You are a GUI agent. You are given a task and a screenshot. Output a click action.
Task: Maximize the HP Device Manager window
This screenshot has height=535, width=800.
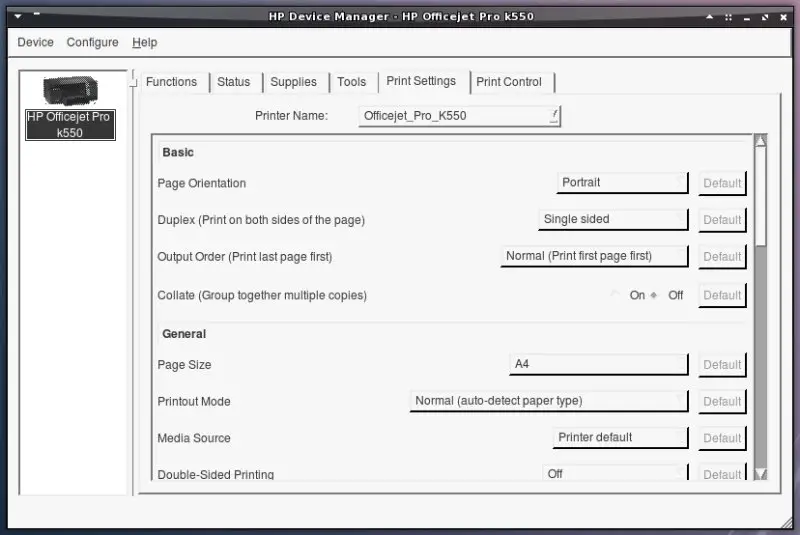point(765,17)
